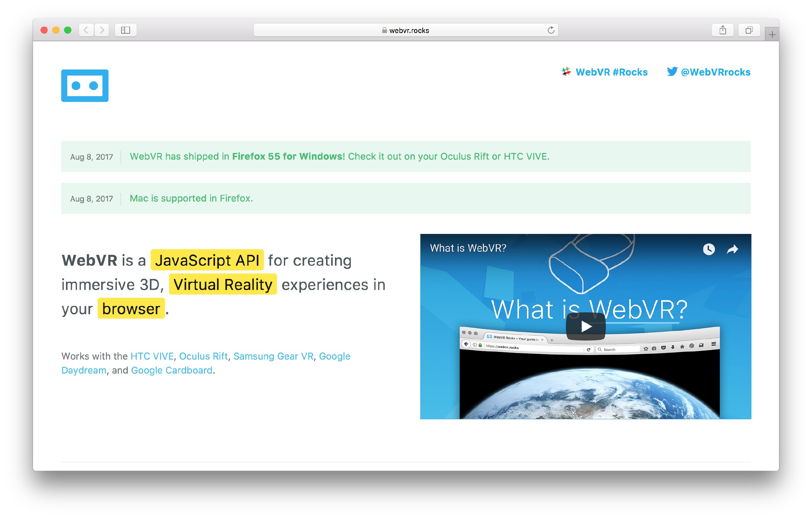
Task: Reload the webvr.rocks page
Action: pos(551,30)
